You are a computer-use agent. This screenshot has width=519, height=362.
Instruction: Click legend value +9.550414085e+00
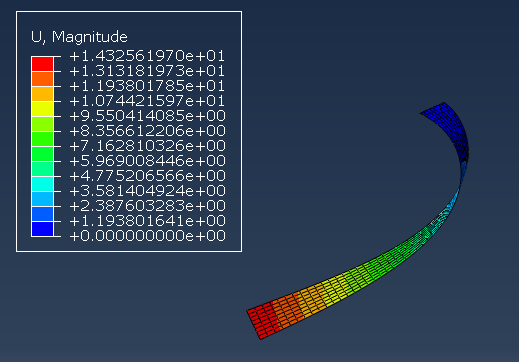tap(147, 116)
